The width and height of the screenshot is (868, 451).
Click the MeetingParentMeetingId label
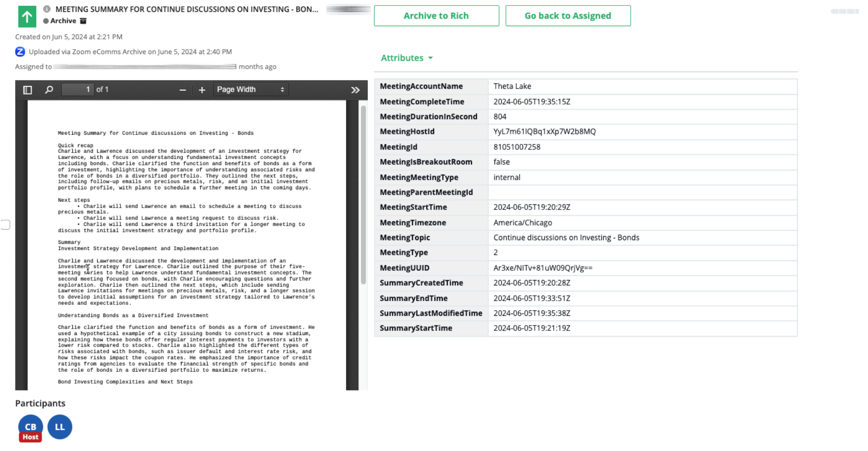pyautogui.click(x=426, y=192)
